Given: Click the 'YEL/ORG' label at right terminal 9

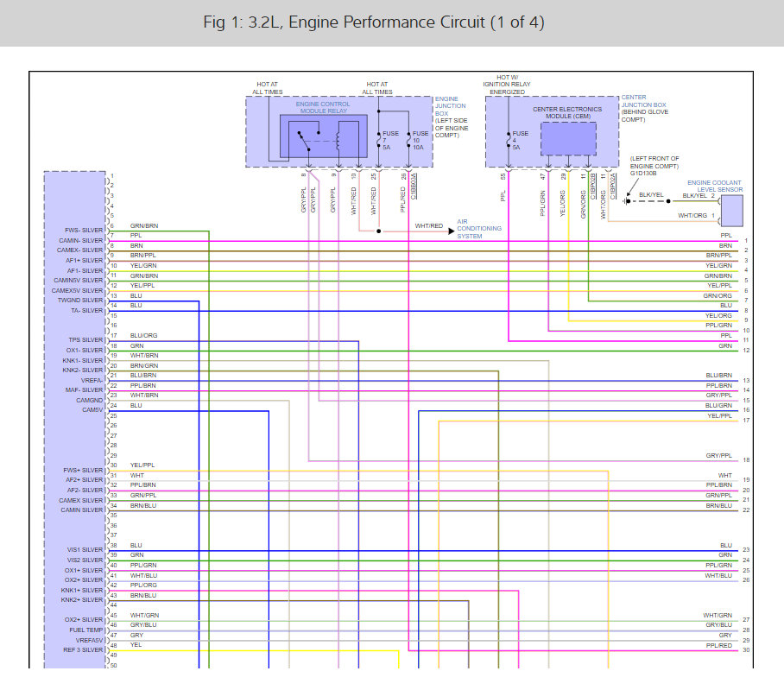Looking at the screenshot, I should tap(718, 316).
